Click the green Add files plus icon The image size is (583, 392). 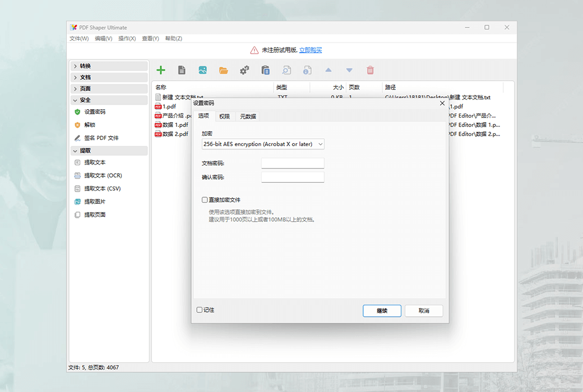click(x=161, y=69)
